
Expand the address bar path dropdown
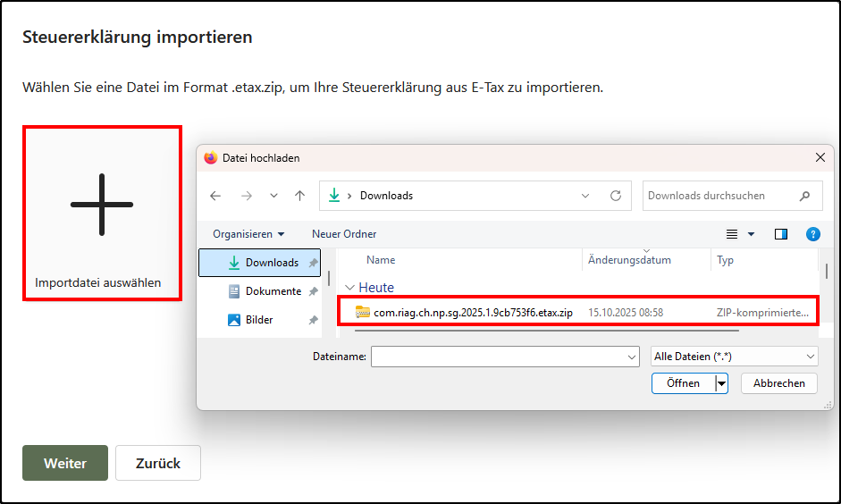click(585, 196)
